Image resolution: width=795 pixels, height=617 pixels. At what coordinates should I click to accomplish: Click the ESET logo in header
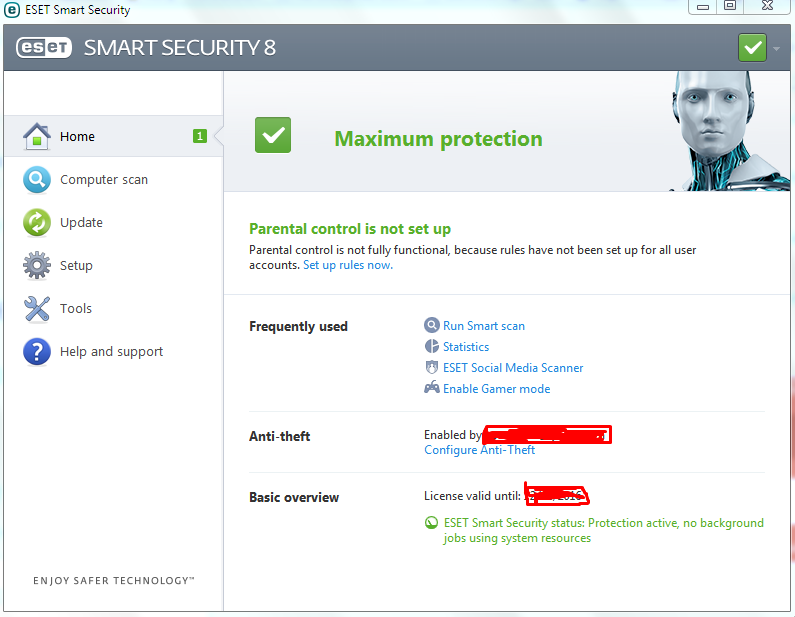pos(43,47)
